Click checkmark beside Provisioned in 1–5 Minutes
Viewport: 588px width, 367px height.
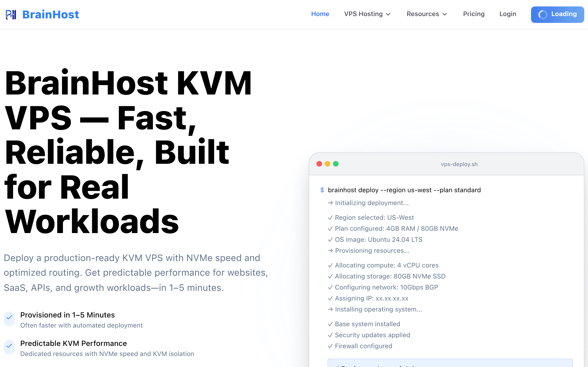point(9,317)
